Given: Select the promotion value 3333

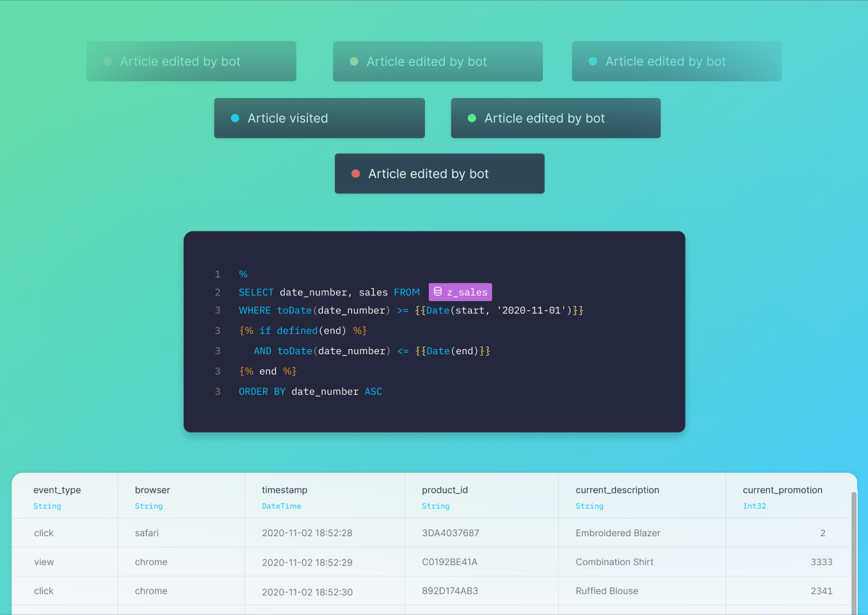Looking at the screenshot, I should 822,562.
